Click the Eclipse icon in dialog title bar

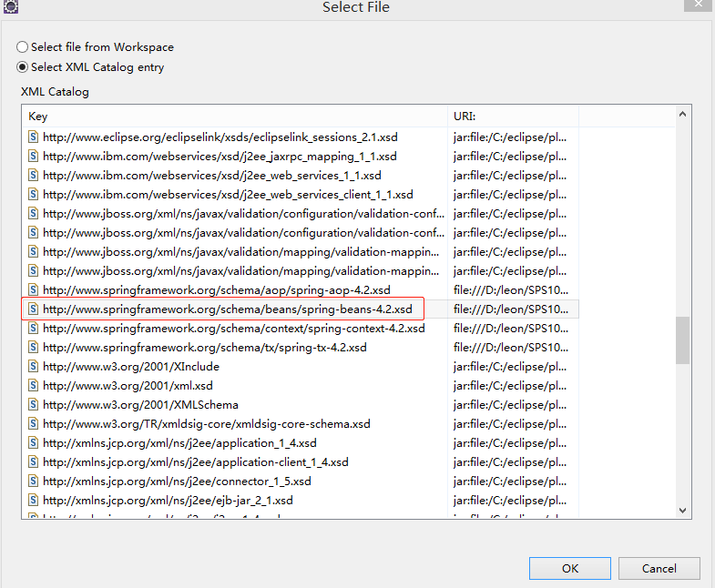click(x=11, y=6)
